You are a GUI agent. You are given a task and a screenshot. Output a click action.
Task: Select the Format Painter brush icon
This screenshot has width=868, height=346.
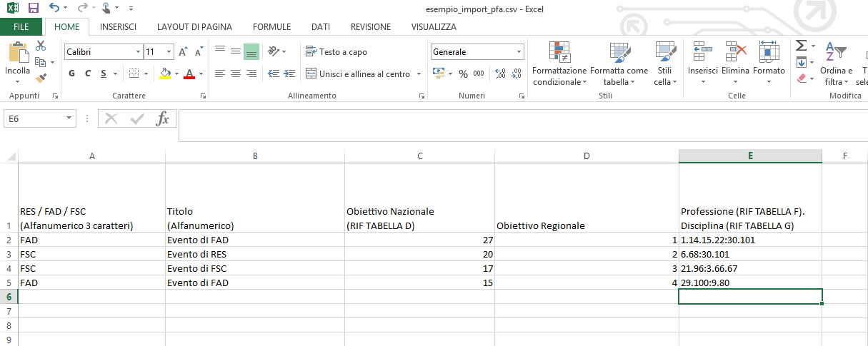point(41,77)
